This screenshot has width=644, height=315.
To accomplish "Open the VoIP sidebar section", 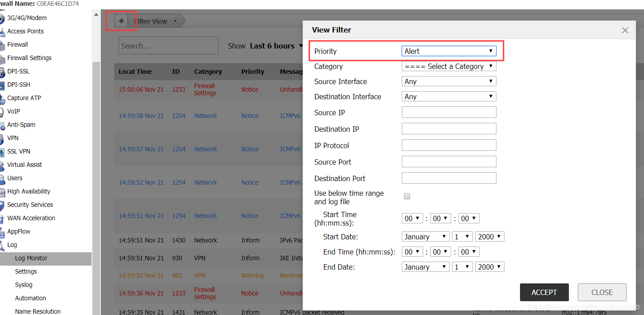I will 14,111.
